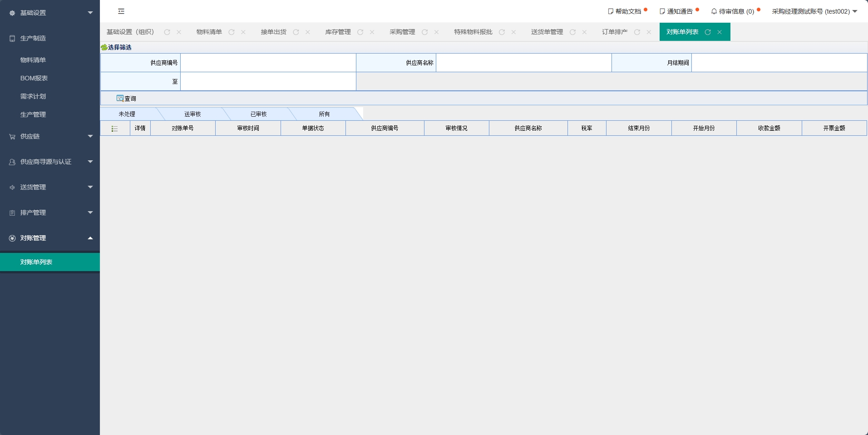868x435 pixels.
Task: Close the 接单出货 tab
Action: pos(308,32)
